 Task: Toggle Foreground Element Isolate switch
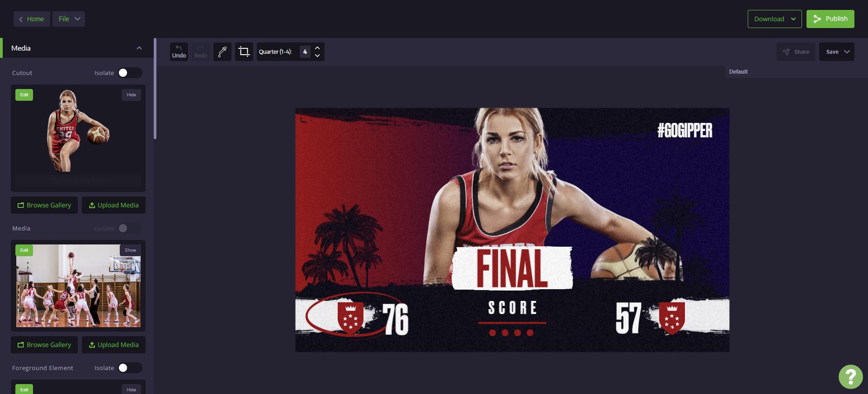[x=130, y=368]
